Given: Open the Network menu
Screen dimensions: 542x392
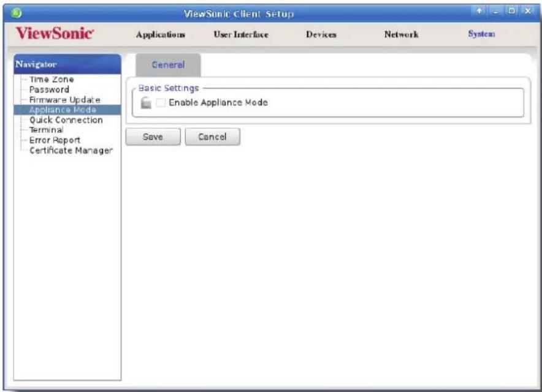Looking at the screenshot, I should (x=402, y=34).
